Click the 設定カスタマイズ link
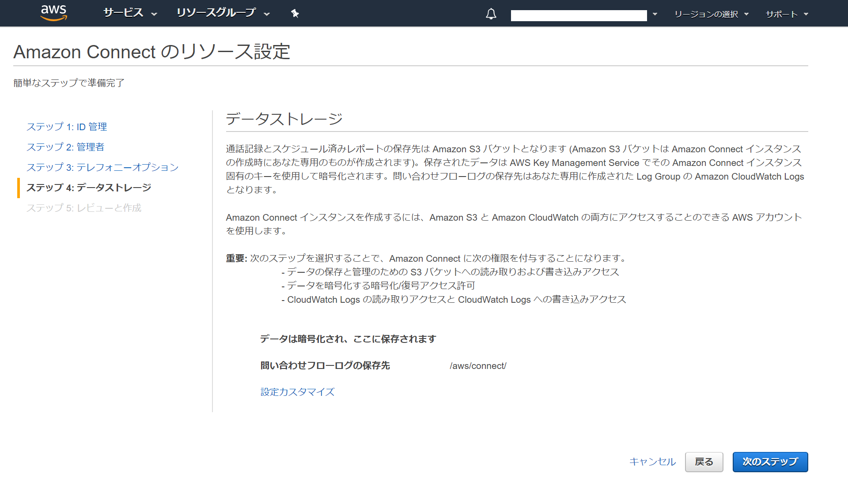The image size is (848, 504). [x=297, y=392]
